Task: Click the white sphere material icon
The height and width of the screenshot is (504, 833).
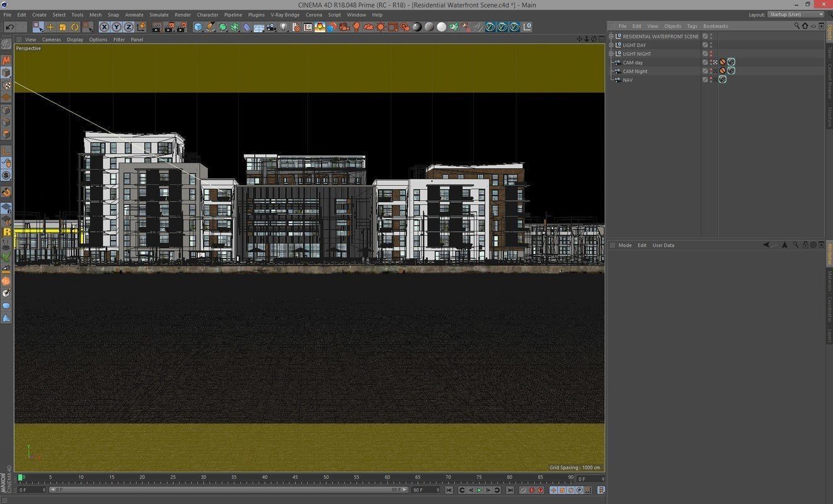Action: [x=442, y=27]
